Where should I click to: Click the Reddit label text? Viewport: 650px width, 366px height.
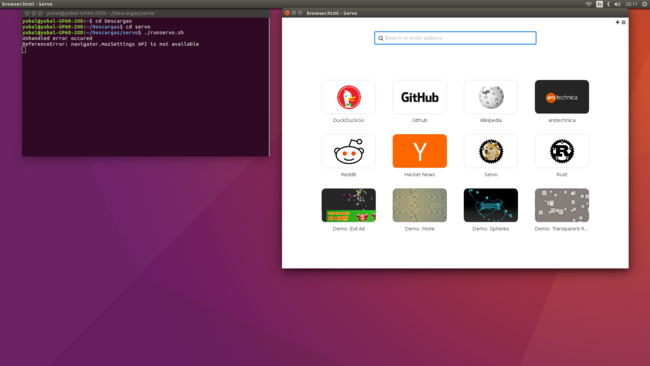[x=348, y=175]
